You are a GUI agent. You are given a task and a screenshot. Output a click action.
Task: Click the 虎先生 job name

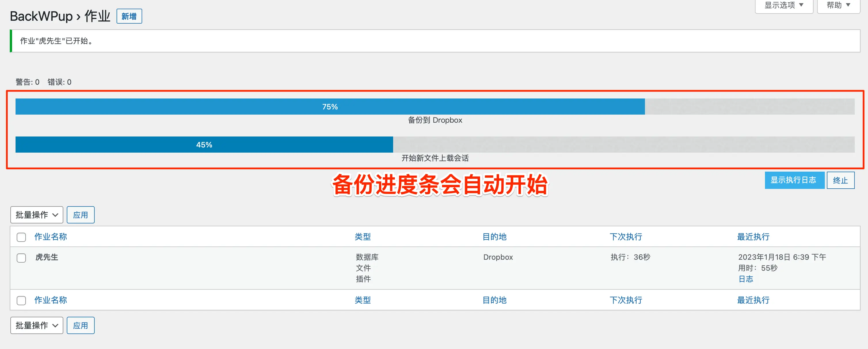click(x=47, y=257)
